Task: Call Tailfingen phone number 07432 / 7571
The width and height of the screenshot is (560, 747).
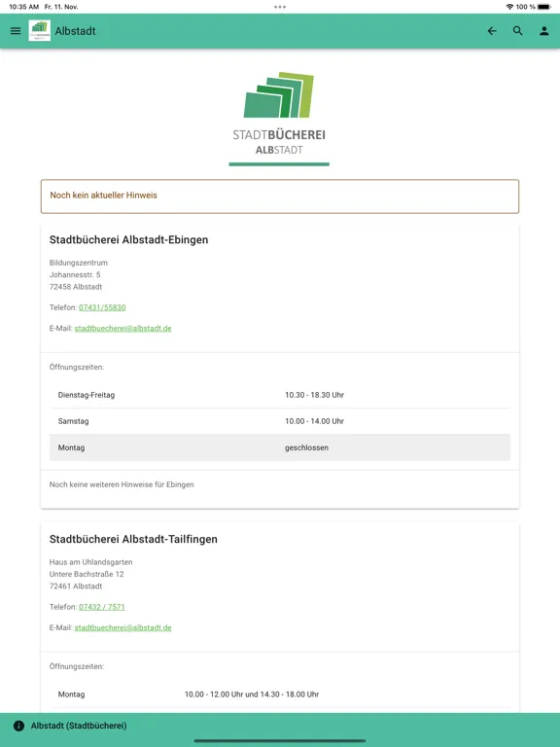Action: coord(102,607)
